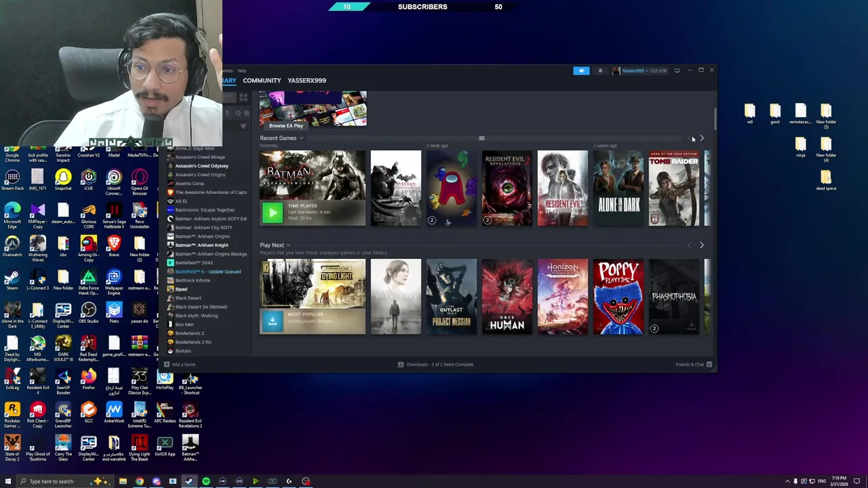Click the blue download icon under Dying Light
Viewport: 868px width, 488px height.
273,321
